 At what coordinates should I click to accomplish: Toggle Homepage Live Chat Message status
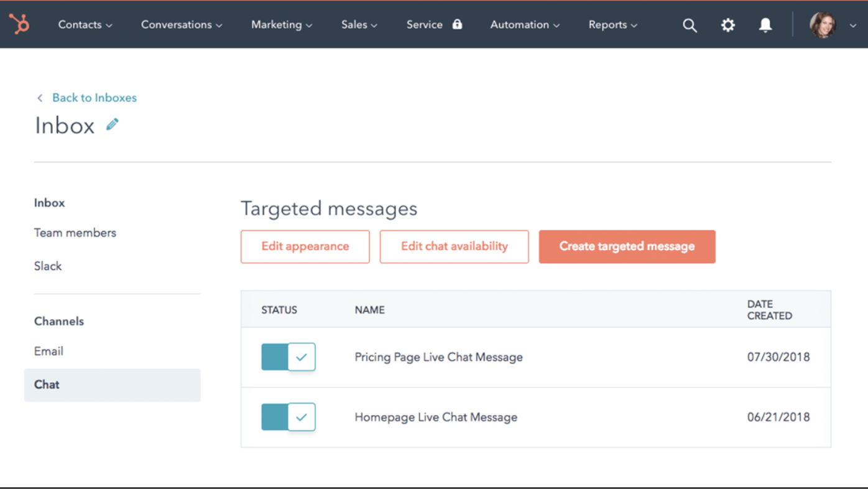[x=289, y=417]
